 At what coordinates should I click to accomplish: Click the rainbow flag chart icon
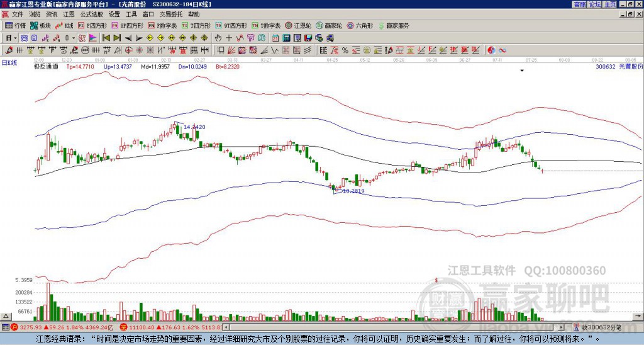coord(93,38)
